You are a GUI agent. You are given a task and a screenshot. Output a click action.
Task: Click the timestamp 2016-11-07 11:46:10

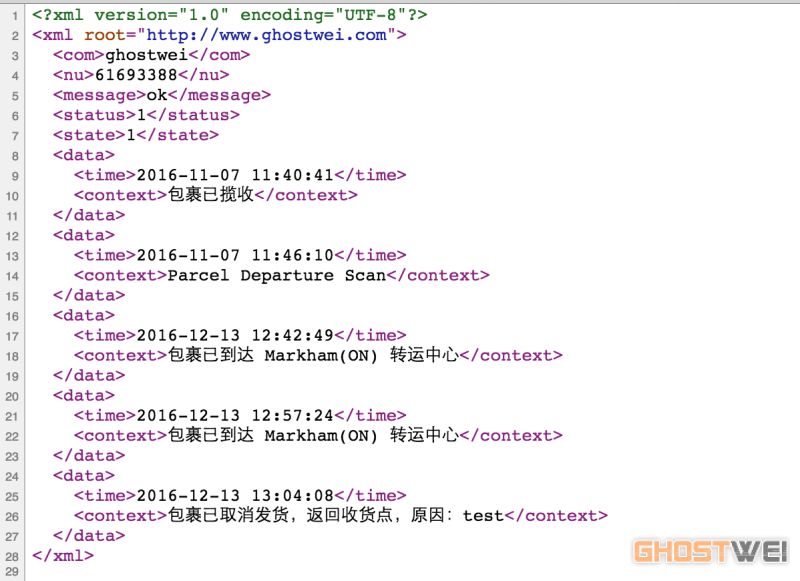234,255
